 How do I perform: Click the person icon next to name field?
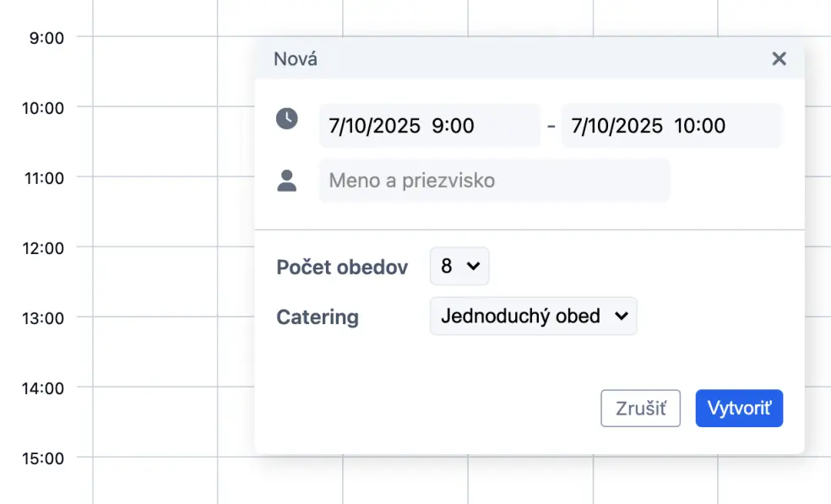pos(287,180)
